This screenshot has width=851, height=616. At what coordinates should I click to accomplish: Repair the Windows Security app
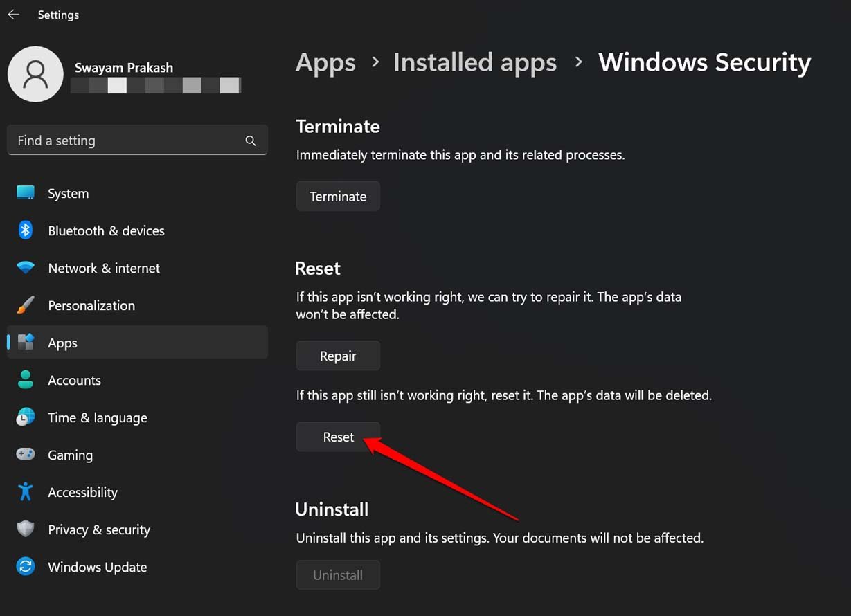click(x=338, y=355)
